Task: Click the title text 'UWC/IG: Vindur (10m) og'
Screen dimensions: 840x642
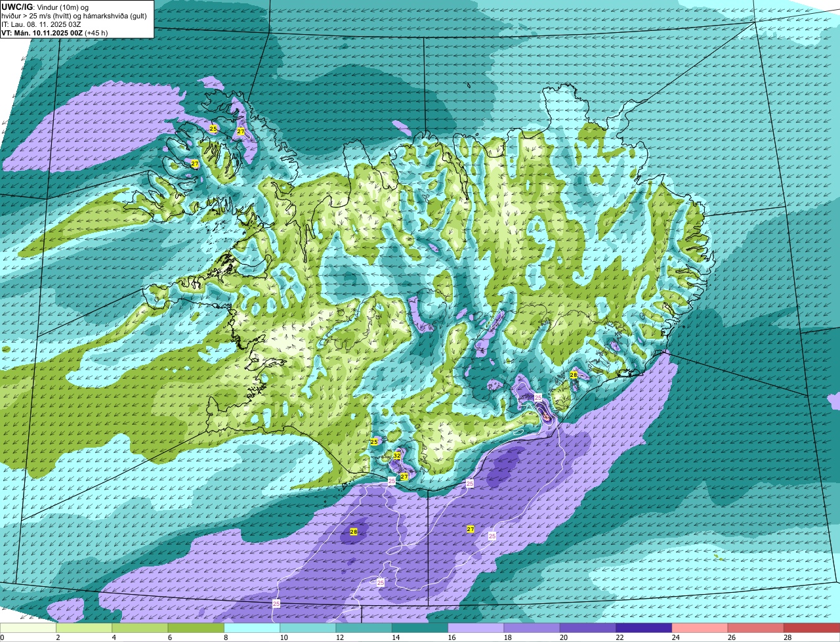Action: coord(45,7)
